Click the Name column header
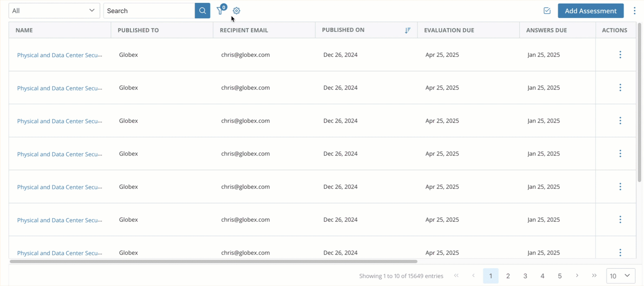Screen dimensions: 644x286 point(25,30)
